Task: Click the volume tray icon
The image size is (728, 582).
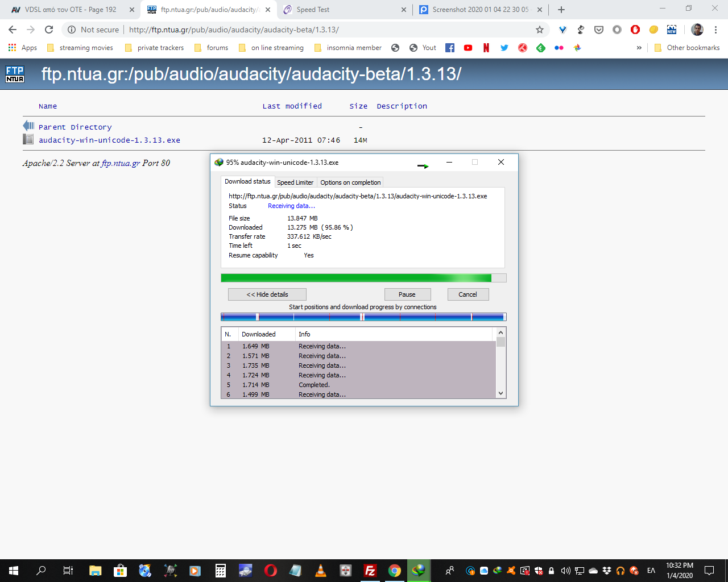Action: tap(565, 571)
